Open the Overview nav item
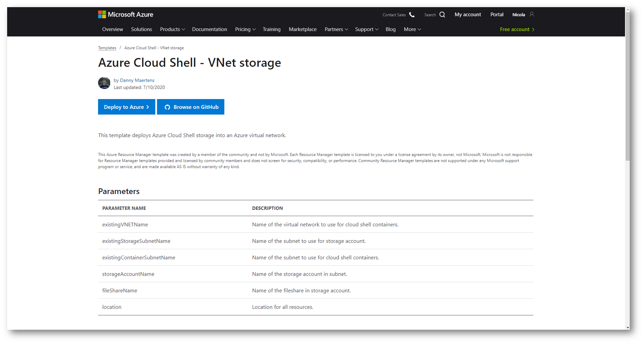644x344 pixels. pyautogui.click(x=113, y=29)
